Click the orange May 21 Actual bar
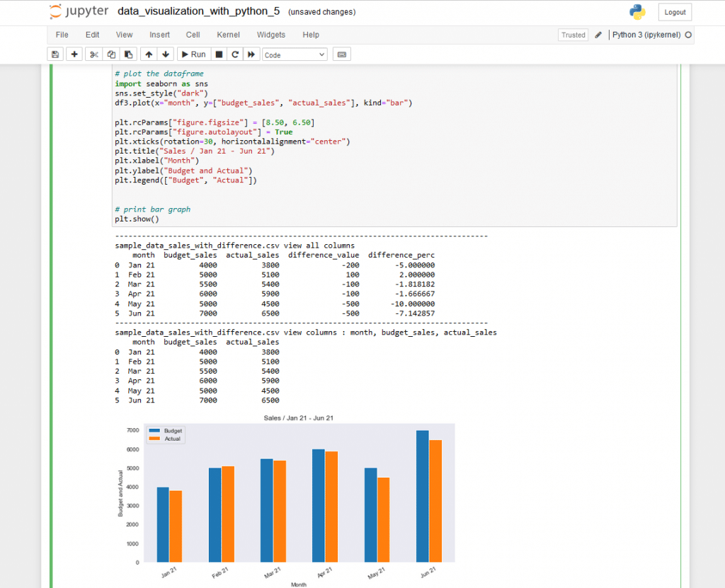Viewport: 725px width, 588px height. [x=383, y=520]
